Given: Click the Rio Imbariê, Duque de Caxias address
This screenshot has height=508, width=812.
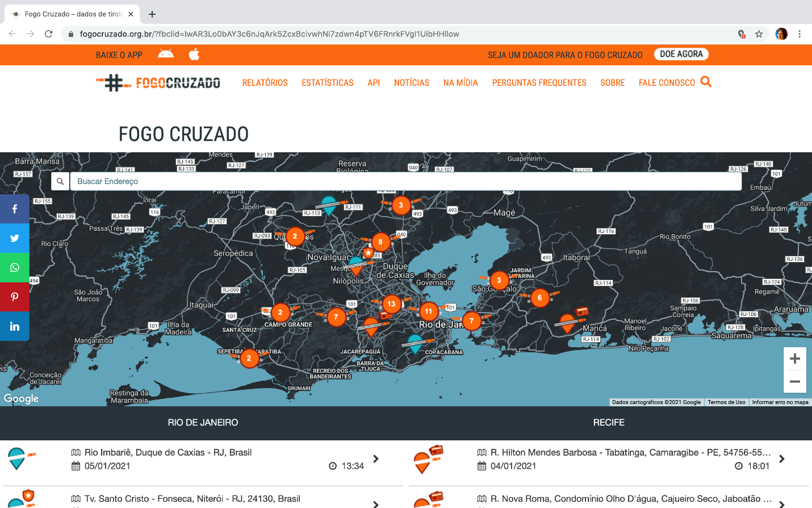Looking at the screenshot, I should (x=168, y=452).
